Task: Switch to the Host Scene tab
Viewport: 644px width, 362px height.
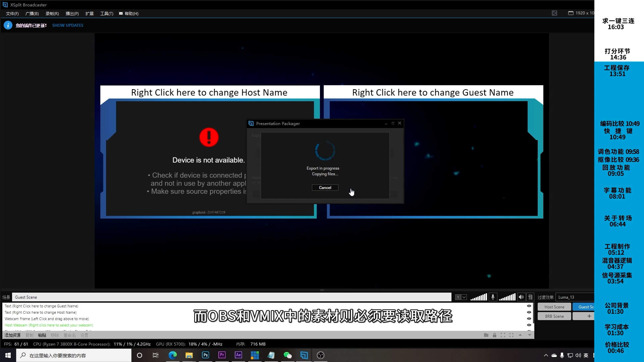Action: 554,306
